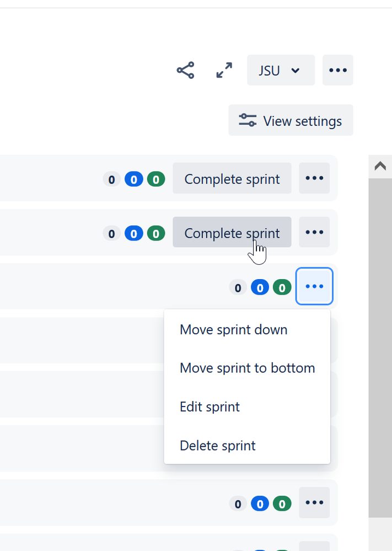The height and width of the screenshot is (551, 392).
Task: Choose Move sprint to bottom
Action: coord(247,368)
